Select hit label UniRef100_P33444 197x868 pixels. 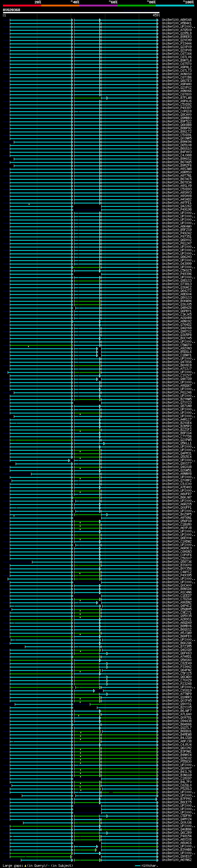click(x=177, y=43)
